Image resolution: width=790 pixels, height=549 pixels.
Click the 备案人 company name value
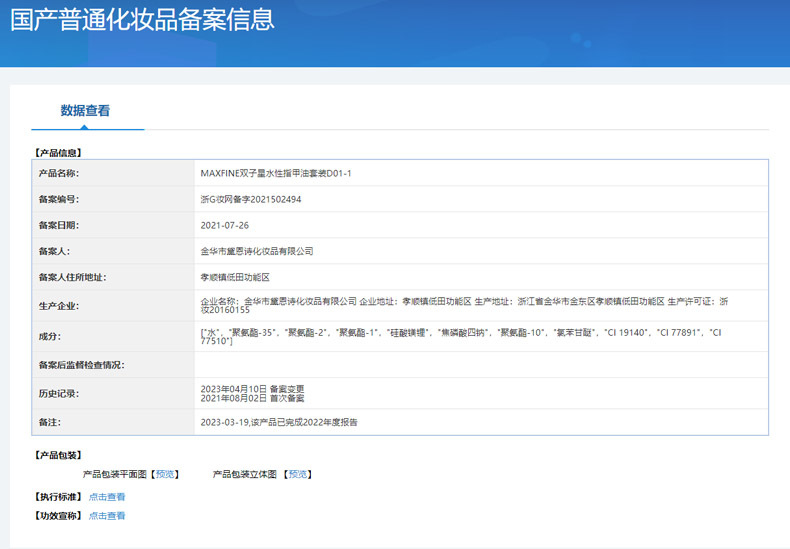257,251
